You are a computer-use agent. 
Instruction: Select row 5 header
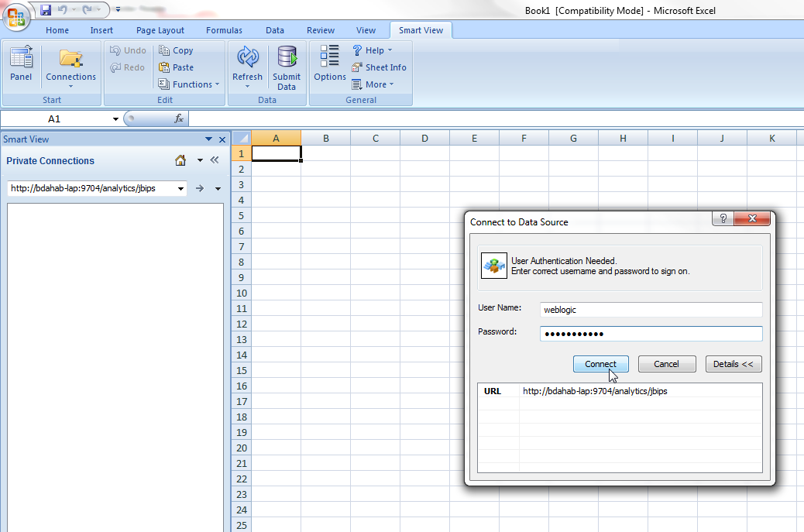click(241, 216)
